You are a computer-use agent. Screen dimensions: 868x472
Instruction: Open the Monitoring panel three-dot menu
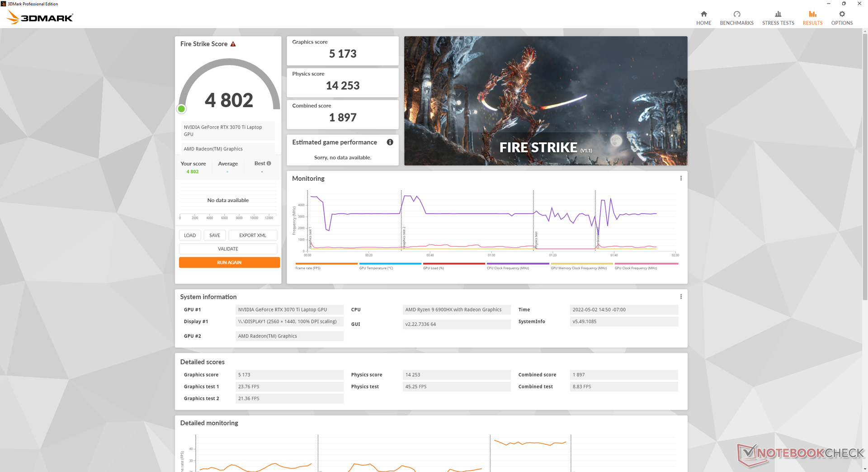(x=681, y=178)
